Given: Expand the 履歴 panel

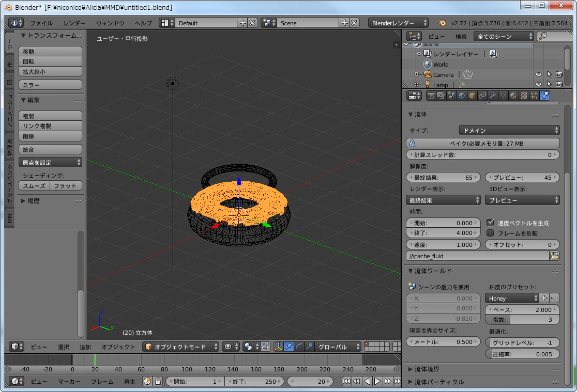Looking at the screenshot, I should tap(31, 201).
